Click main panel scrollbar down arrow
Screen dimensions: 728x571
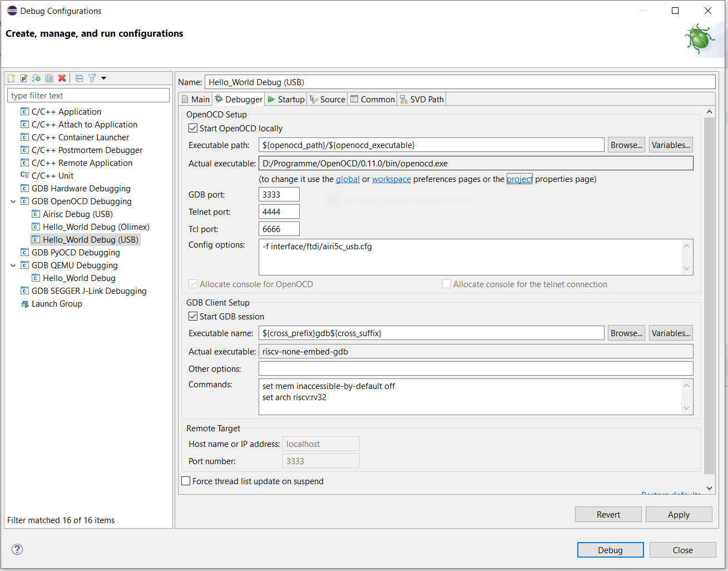click(x=709, y=488)
